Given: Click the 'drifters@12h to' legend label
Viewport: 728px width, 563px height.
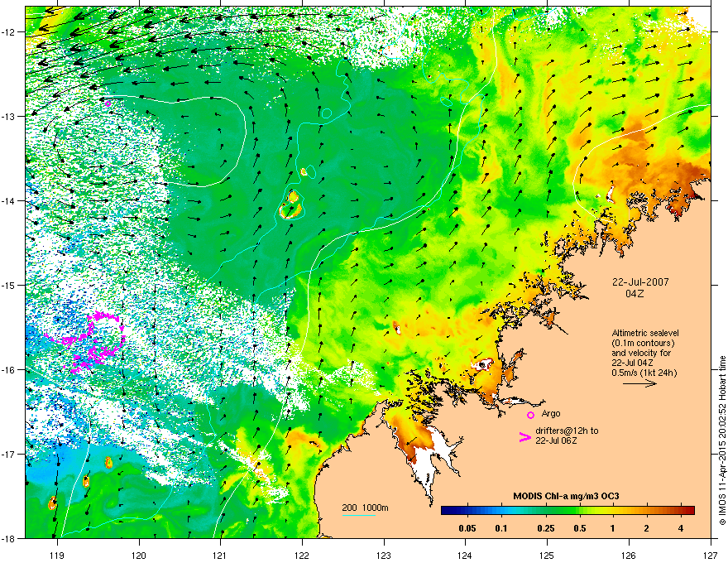Looking at the screenshot, I should point(567,431).
